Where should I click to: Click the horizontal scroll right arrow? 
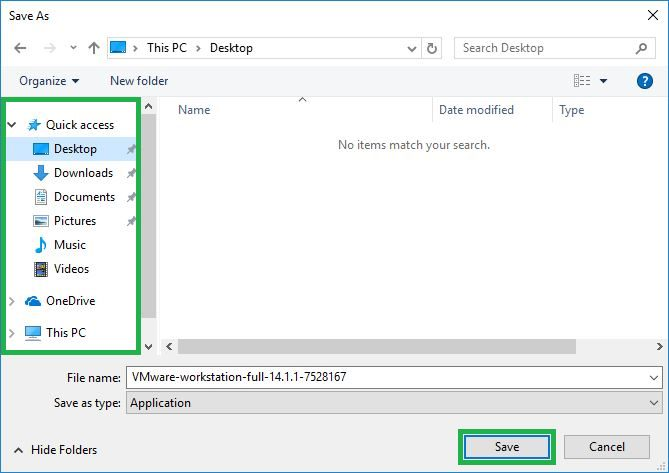pos(659,346)
